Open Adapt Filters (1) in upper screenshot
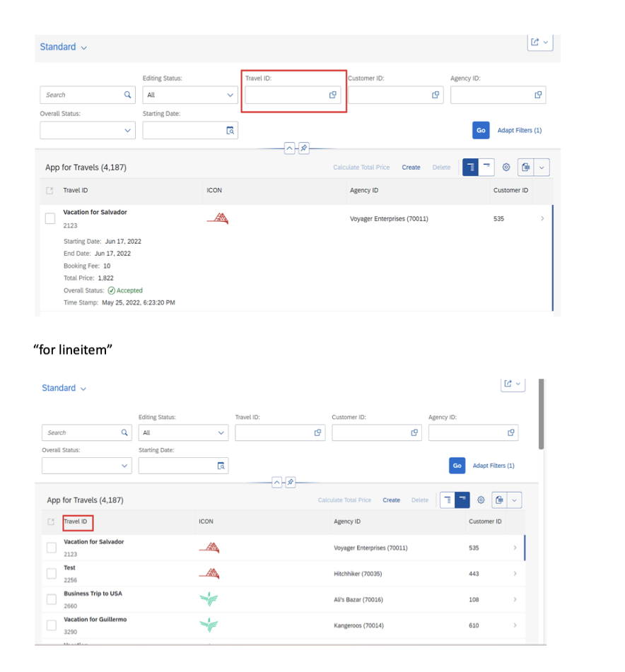This screenshot has width=625, height=672. 520,130
